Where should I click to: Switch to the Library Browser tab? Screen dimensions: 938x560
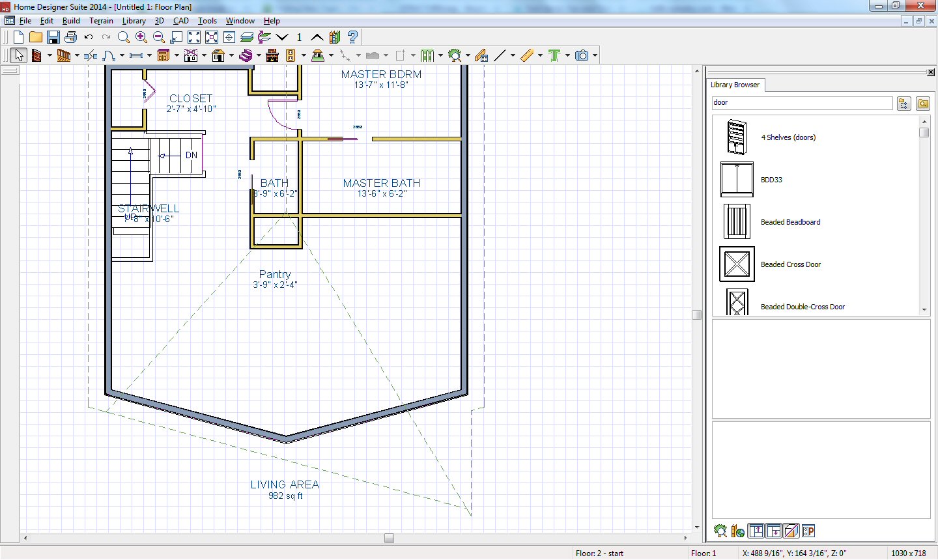(x=735, y=85)
